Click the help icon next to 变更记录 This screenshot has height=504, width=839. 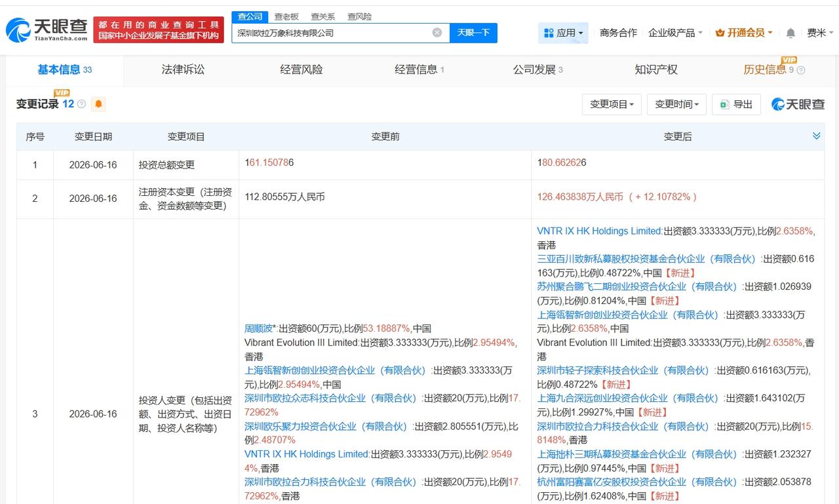(x=81, y=104)
